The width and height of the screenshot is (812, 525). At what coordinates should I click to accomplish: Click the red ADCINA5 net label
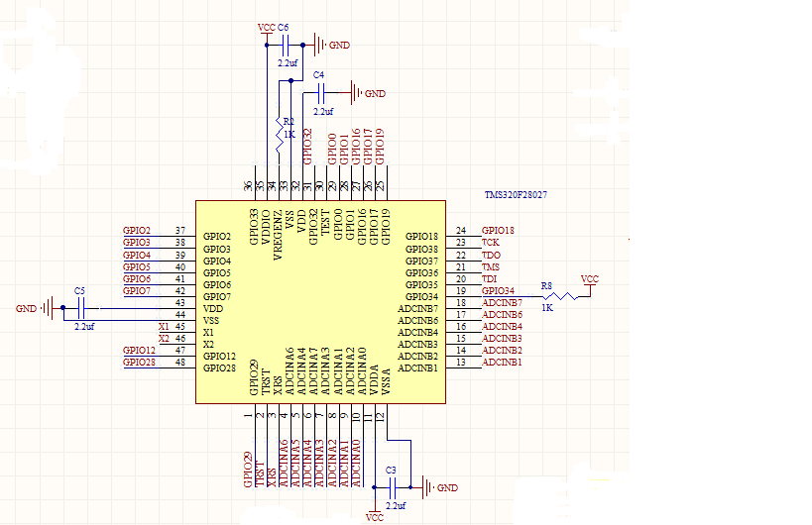click(295, 464)
